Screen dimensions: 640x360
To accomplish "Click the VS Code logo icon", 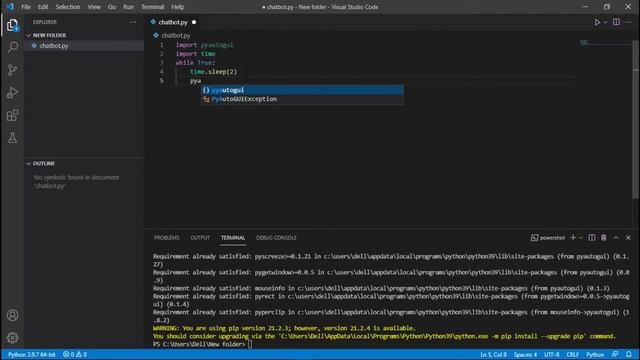I will [x=10, y=7].
